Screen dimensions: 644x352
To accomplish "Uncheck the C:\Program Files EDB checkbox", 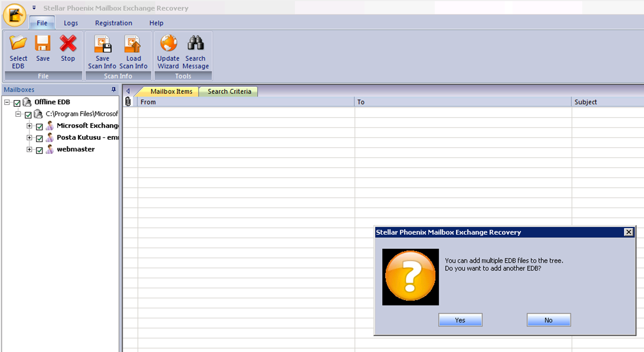I will tap(28, 115).
